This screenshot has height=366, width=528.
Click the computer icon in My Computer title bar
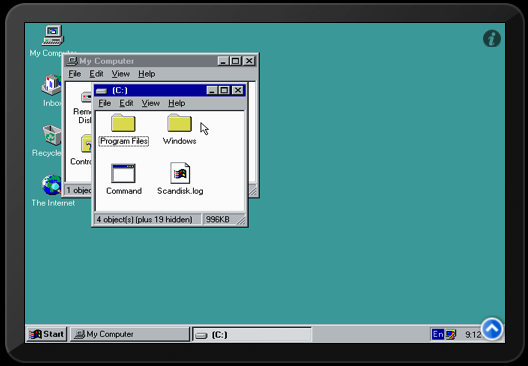pyautogui.click(x=72, y=61)
